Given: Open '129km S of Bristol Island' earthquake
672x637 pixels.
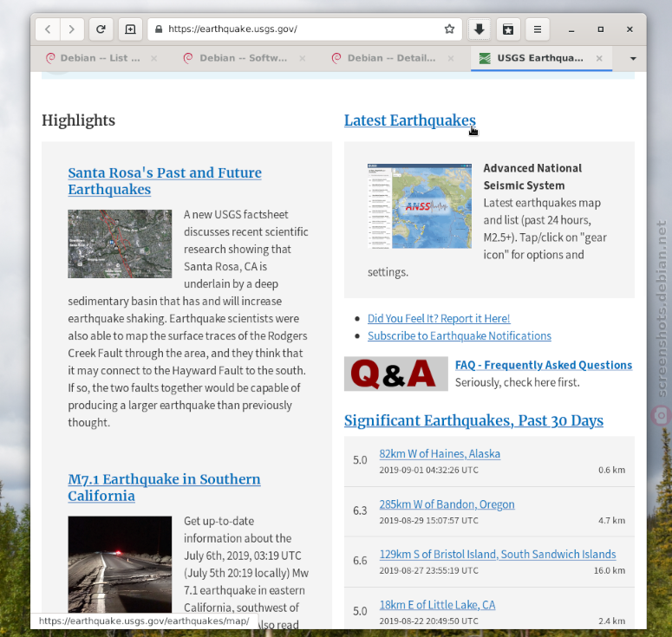Looking at the screenshot, I should tap(498, 554).
